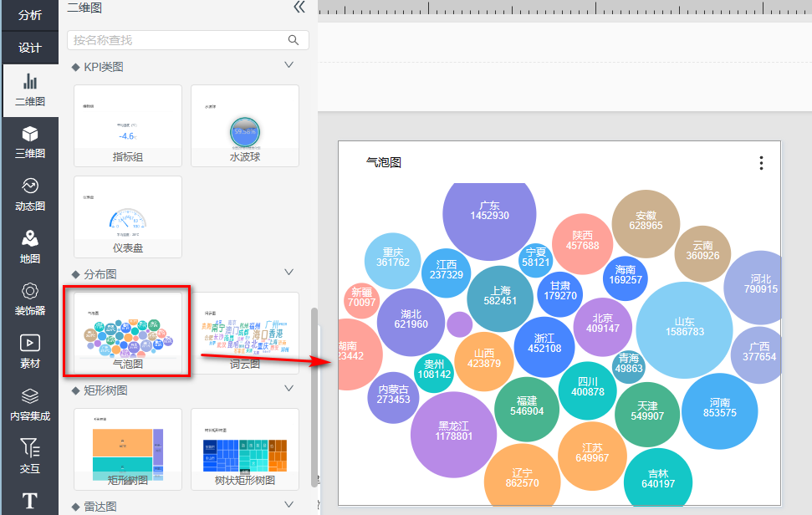Click the text tool T icon
This screenshot has height=515, width=812.
point(29,500)
